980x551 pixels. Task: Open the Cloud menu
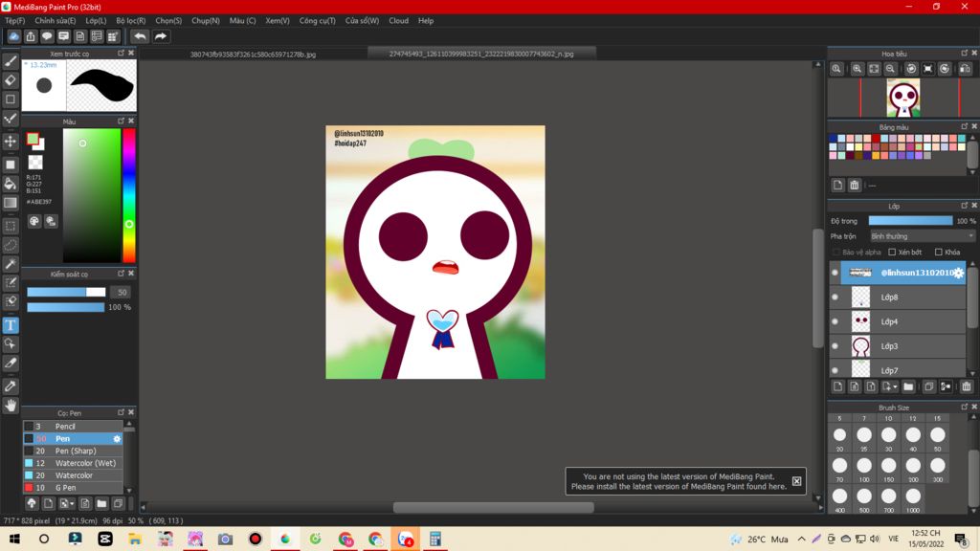399,21
